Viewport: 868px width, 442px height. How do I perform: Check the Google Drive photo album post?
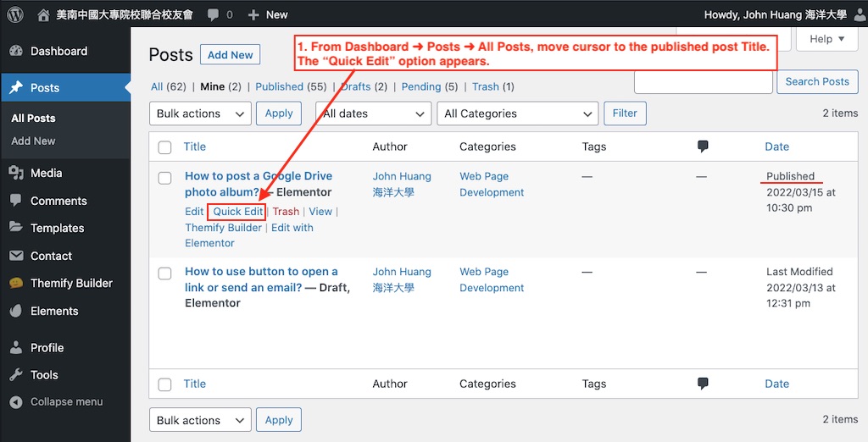[164, 178]
